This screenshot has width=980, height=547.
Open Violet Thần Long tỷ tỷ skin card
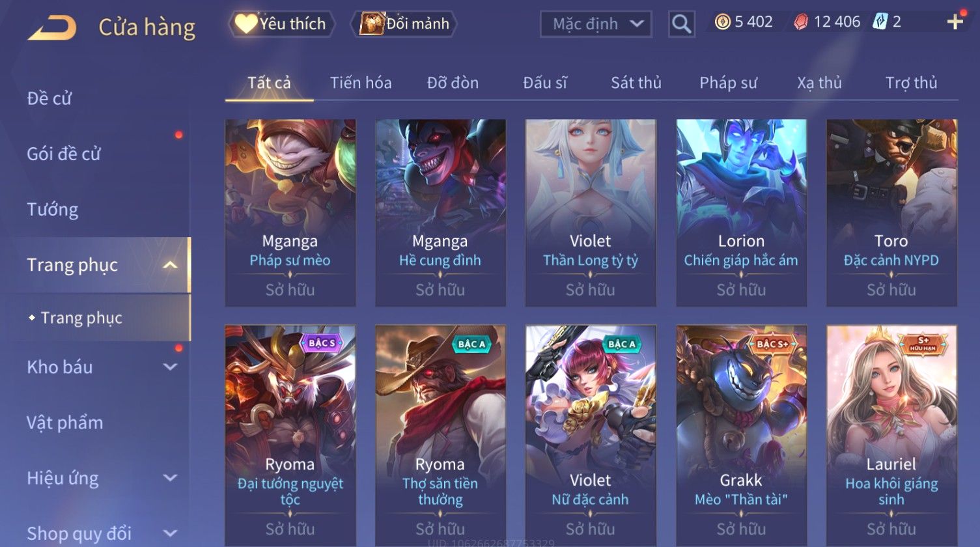[x=591, y=212]
